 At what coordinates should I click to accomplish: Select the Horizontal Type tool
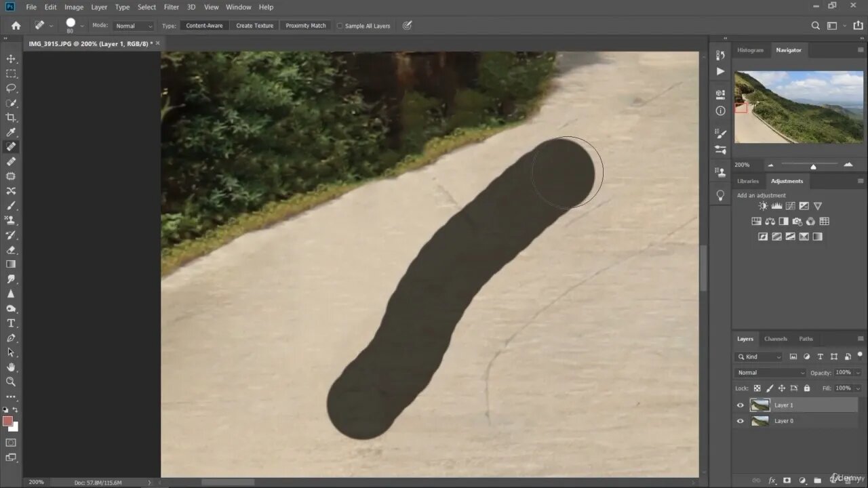[x=11, y=323]
